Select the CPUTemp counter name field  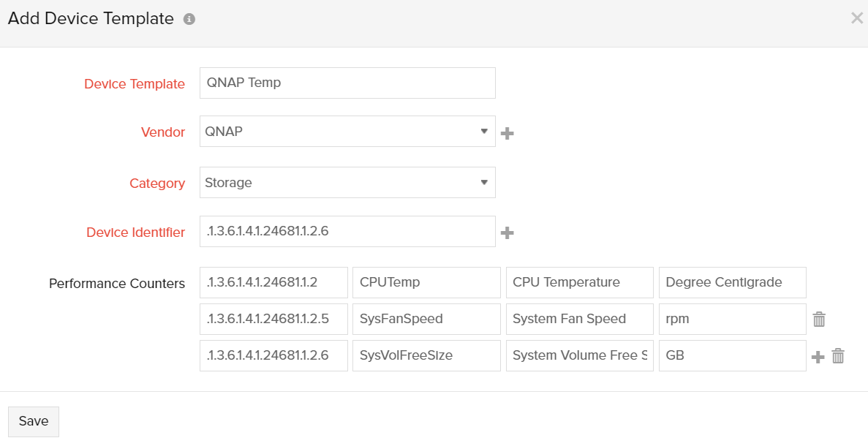(x=426, y=282)
